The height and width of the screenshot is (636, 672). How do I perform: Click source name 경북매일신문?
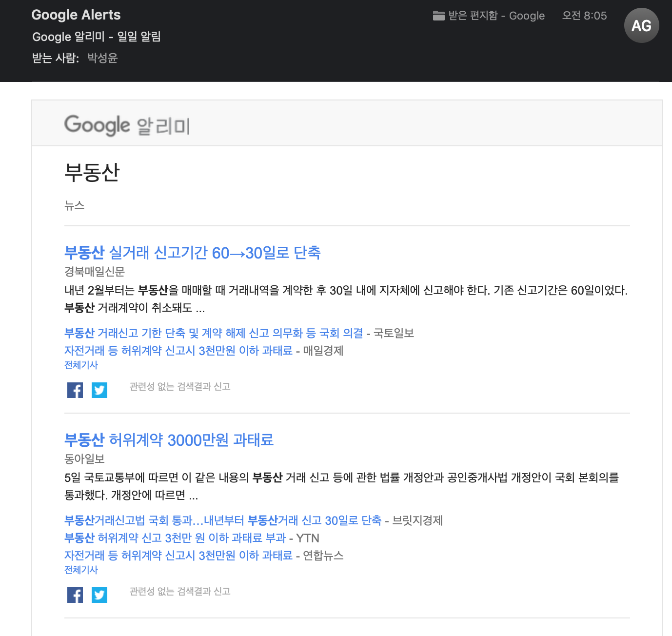point(95,272)
